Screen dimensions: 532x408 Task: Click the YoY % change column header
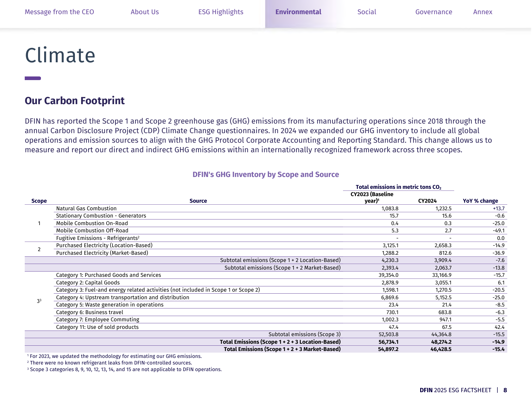coord(481,201)
